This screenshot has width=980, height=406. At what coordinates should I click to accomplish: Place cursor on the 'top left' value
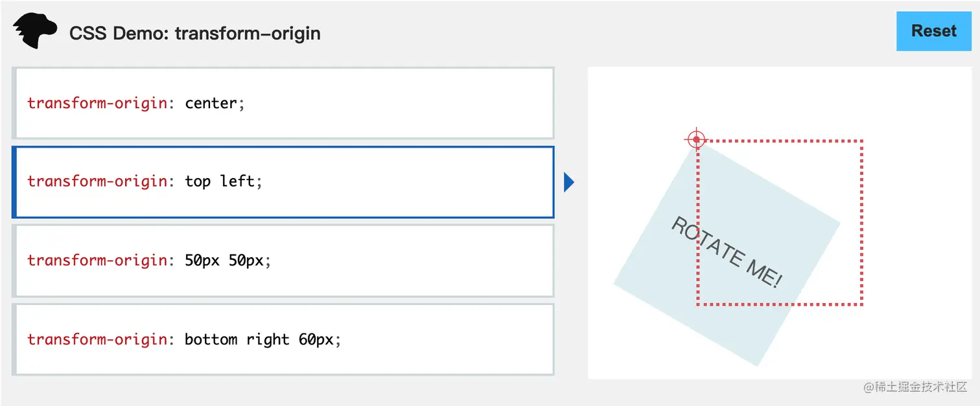220,181
